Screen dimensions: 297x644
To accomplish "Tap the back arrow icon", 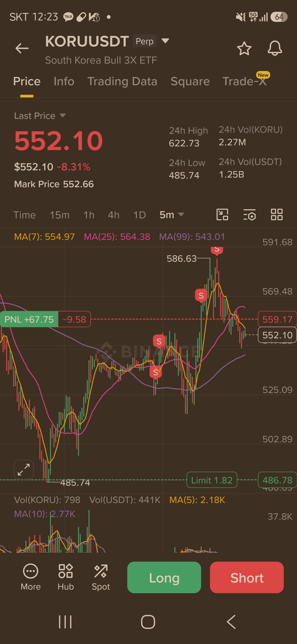I will coord(22,48).
